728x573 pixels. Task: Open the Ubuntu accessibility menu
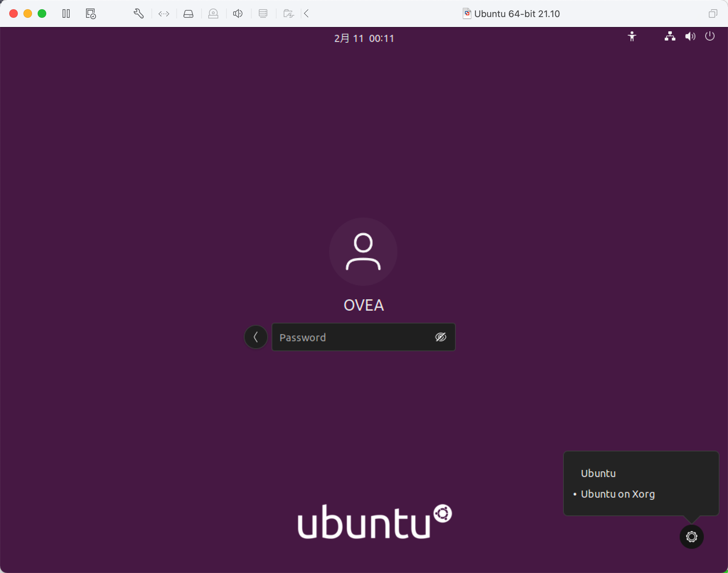(632, 37)
